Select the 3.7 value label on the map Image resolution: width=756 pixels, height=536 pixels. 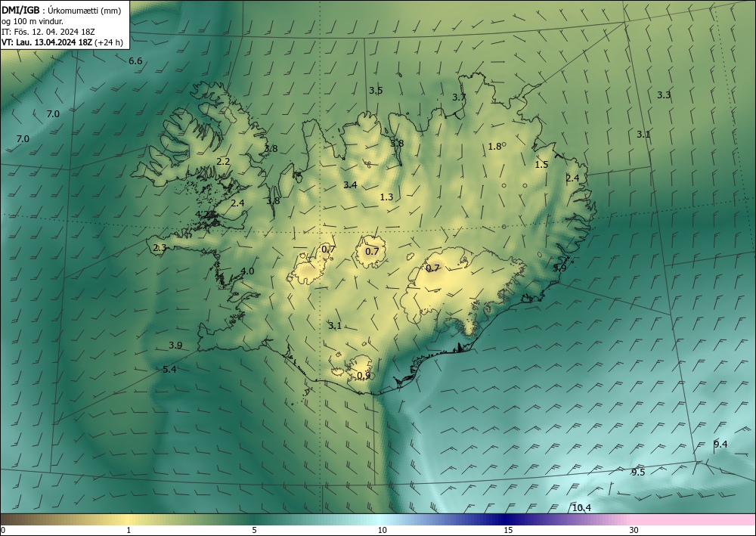click(x=459, y=97)
